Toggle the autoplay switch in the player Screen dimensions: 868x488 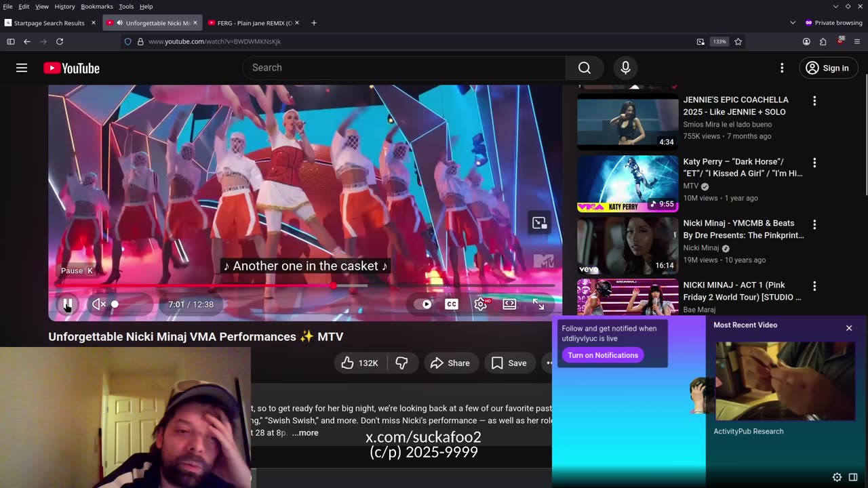(x=423, y=304)
